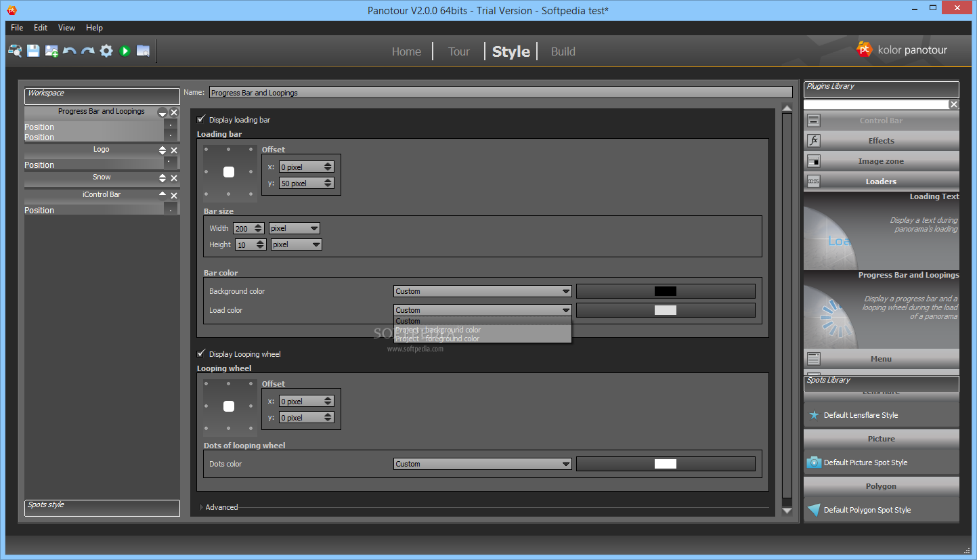Screen dimensions: 977x560
Task: Remove the iControl Bar plugin from workspace
Action: coord(174,196)
